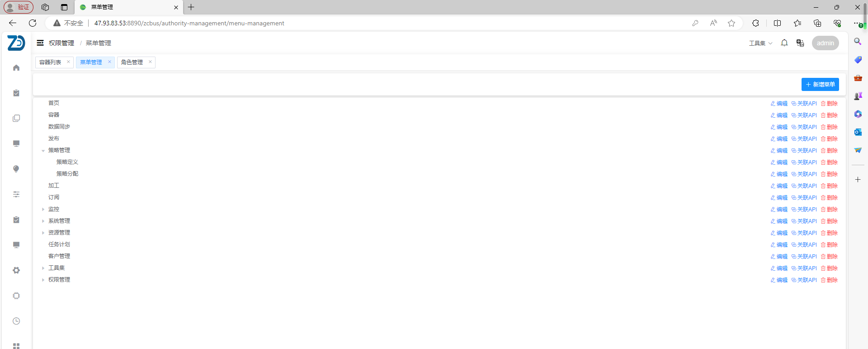Switch to the 角色管理 tab
The width and height of the screenshot is (868, 349).
coord(132,62)
